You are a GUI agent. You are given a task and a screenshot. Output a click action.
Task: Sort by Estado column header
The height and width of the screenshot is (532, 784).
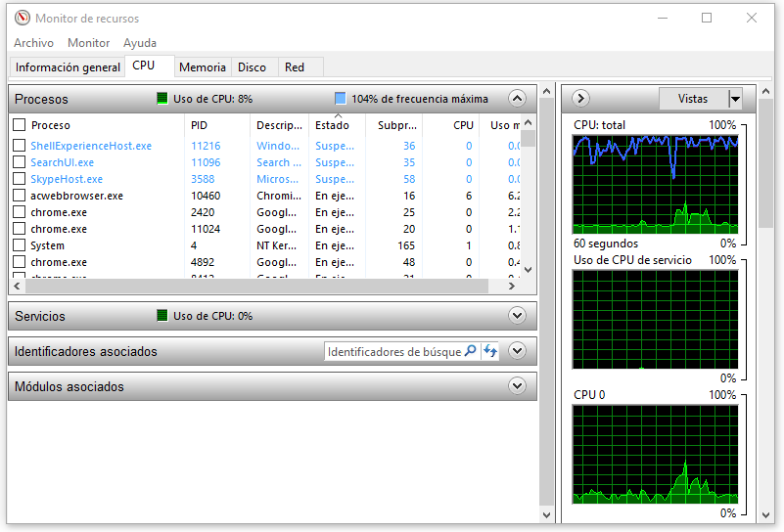(x=337, y=125)
